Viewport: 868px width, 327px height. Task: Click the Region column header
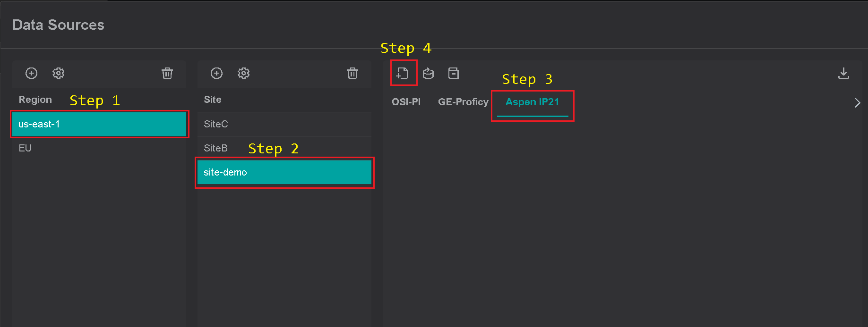(35, 100)
